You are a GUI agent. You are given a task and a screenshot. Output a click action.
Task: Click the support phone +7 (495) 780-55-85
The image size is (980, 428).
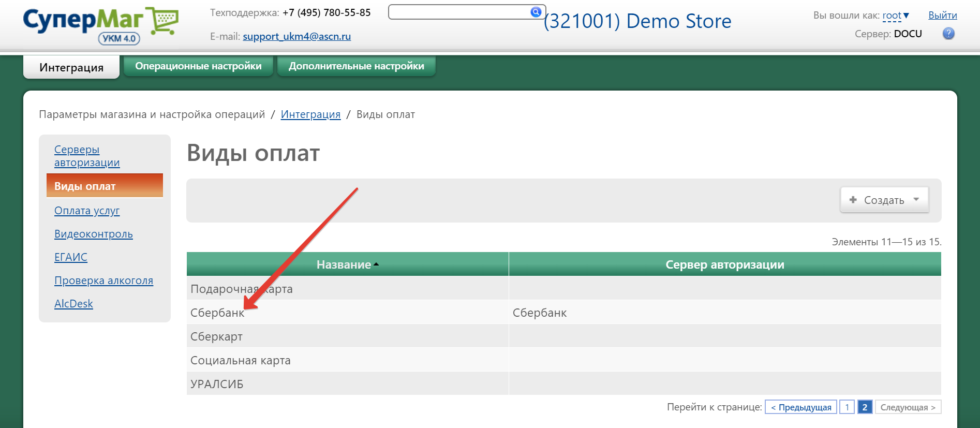326,12
